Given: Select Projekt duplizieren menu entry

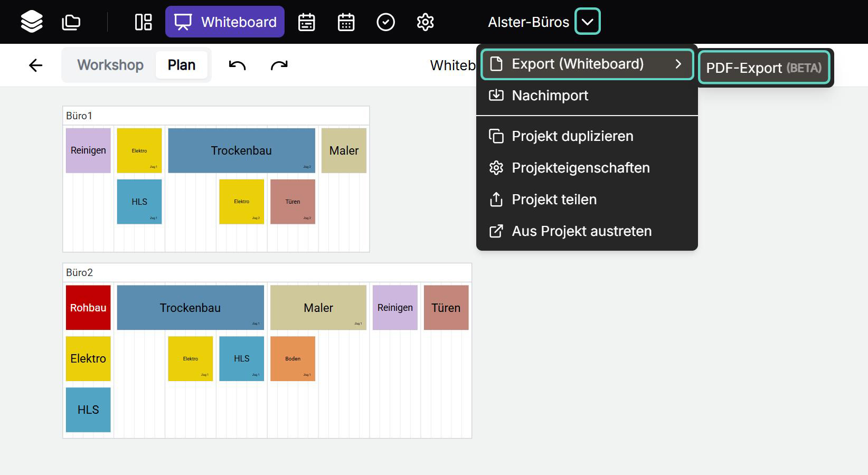Looking at the screenshot, I should click(x=572, y=136).
